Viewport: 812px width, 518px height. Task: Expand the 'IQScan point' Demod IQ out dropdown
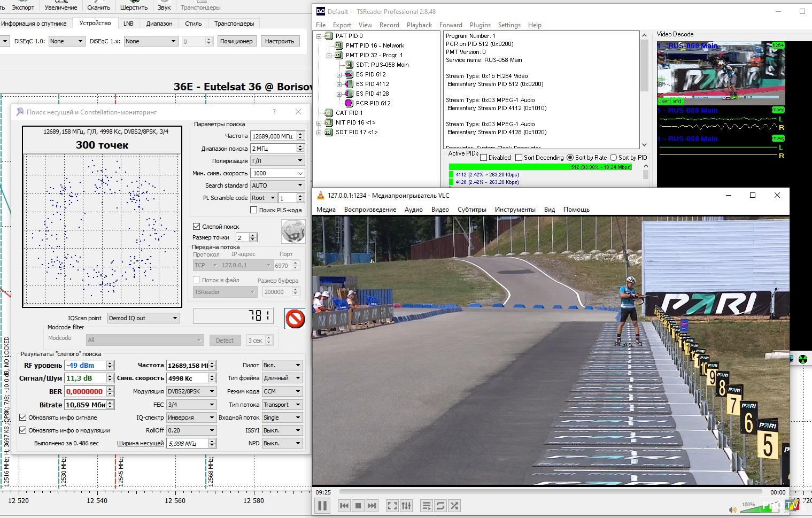click(143, 318)
